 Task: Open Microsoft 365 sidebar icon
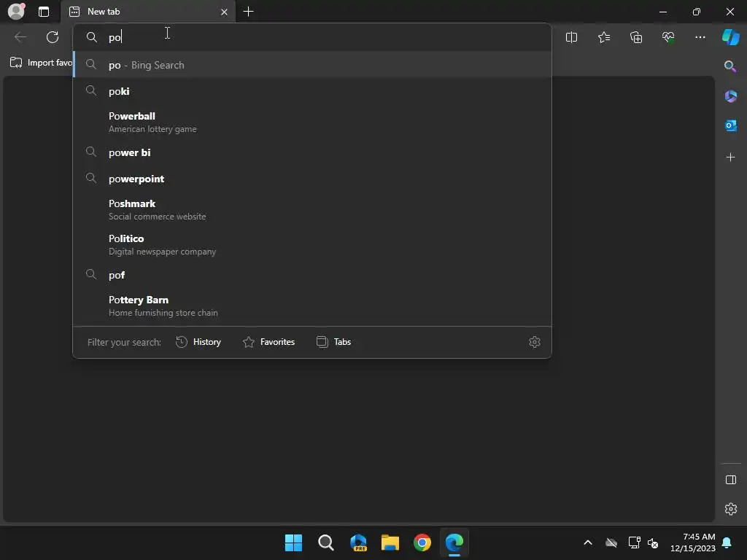pyautogui.click(x=730, y=96)
